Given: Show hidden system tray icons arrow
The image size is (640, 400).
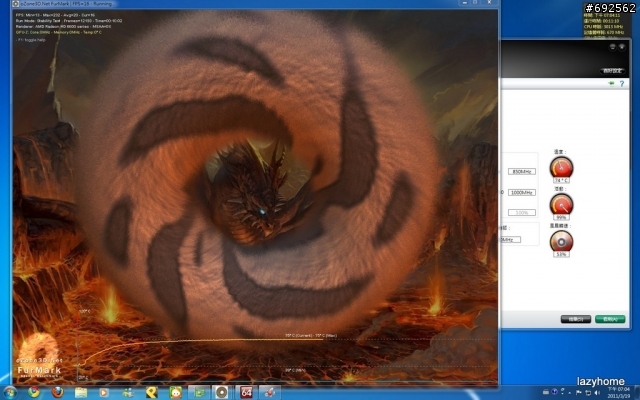Looking at the screenshot, I should tap(570, 393).
